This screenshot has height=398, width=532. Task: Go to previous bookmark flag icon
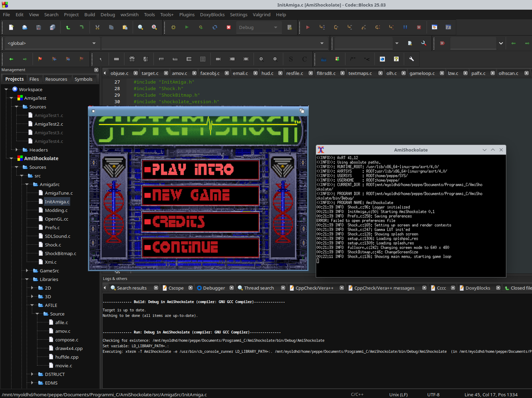click(x=54, y=59)
